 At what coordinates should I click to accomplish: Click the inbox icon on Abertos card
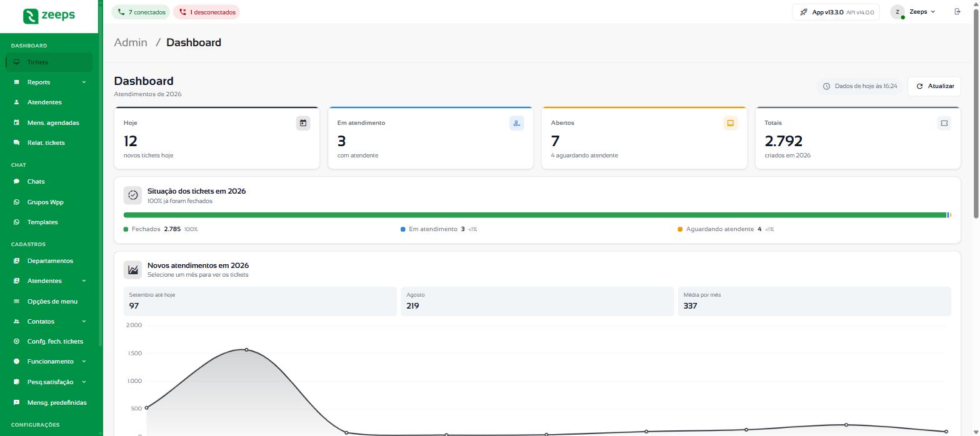(730, 123)
